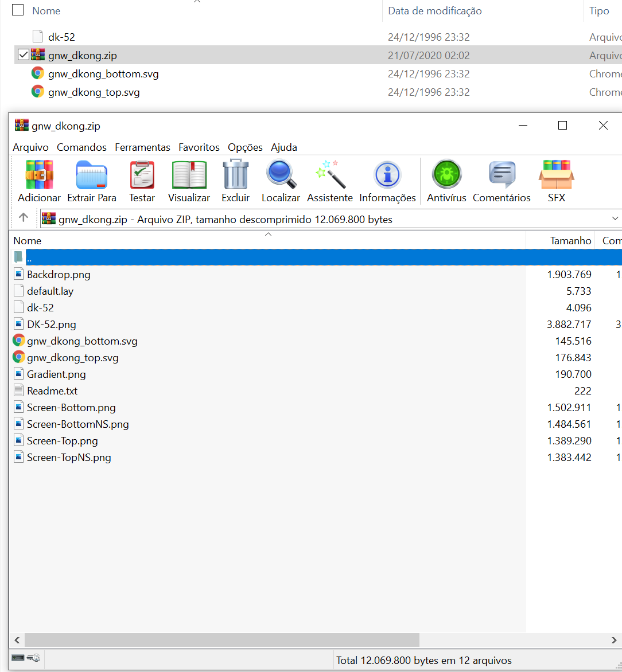Click Total 12.069.800 bytes status text

[x=424, y=660]
